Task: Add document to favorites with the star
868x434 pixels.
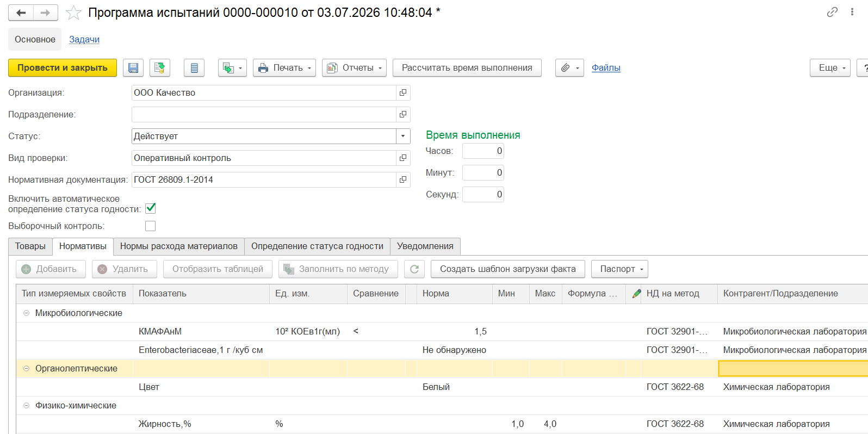Action: tap(73, 13)
